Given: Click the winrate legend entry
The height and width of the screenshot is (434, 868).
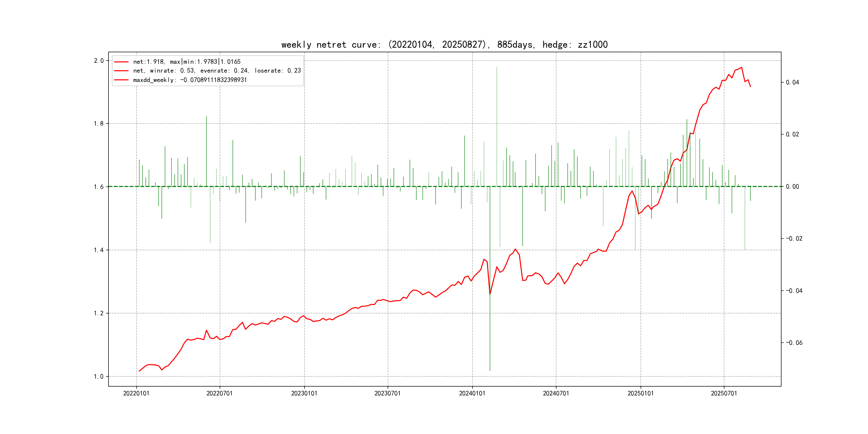Looking at the screenshot, I should click(x=217, y=71).
